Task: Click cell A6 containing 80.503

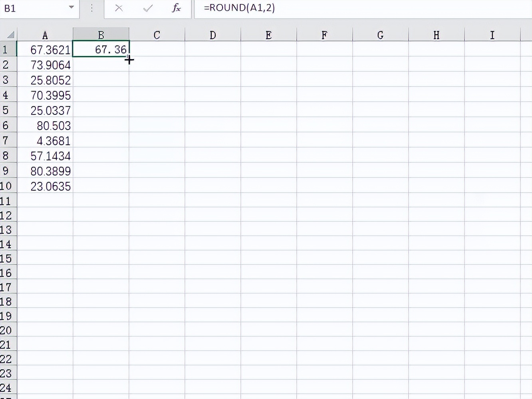Action: click(45, 125)
